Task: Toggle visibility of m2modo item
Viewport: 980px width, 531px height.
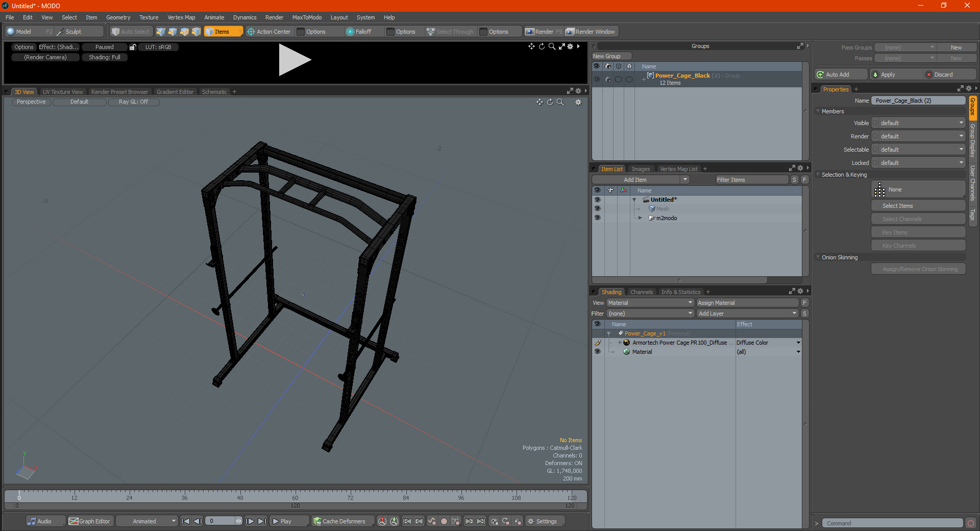Action: [x=597, y=218]
